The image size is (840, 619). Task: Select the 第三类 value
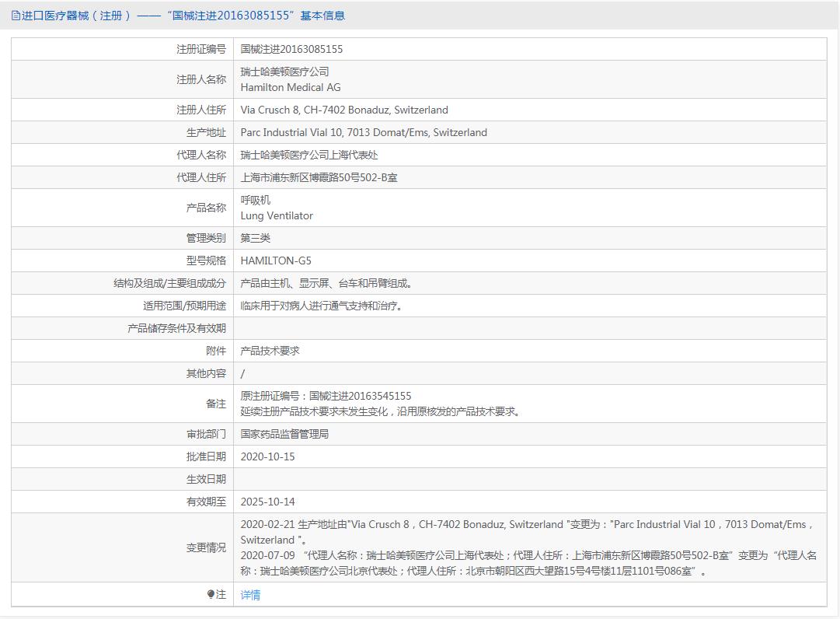256,238
